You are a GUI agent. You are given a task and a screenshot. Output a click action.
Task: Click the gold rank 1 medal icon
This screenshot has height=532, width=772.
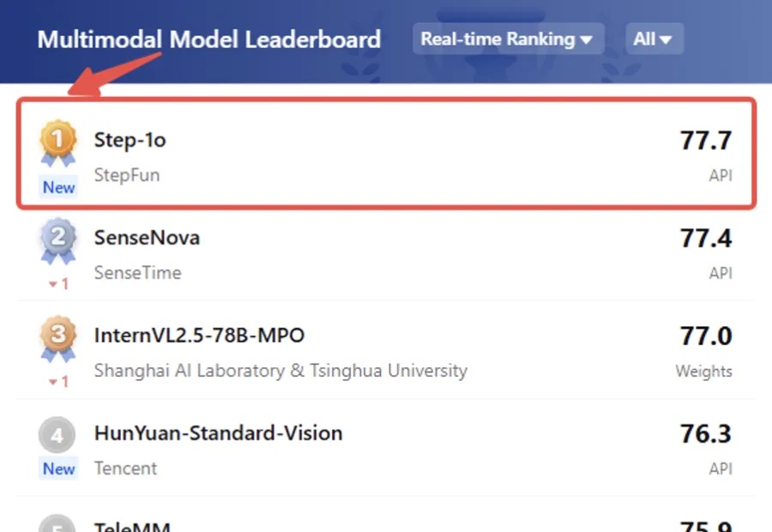pos(58,142)
